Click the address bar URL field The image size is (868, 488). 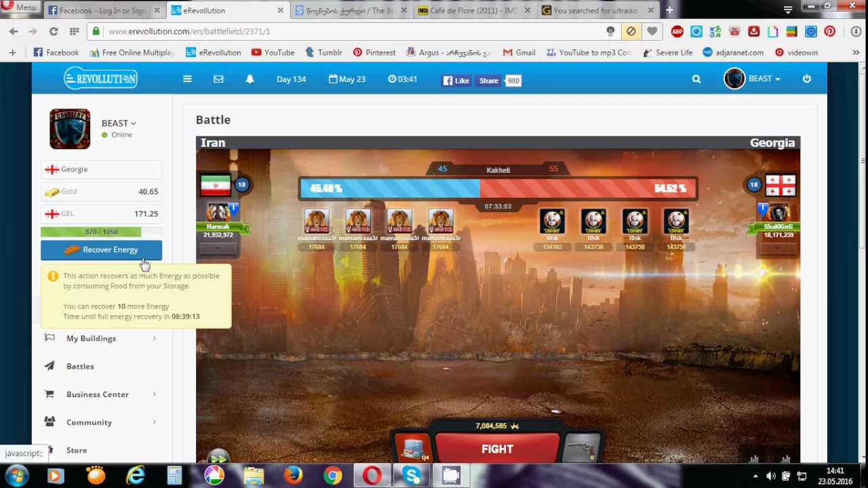353,31
